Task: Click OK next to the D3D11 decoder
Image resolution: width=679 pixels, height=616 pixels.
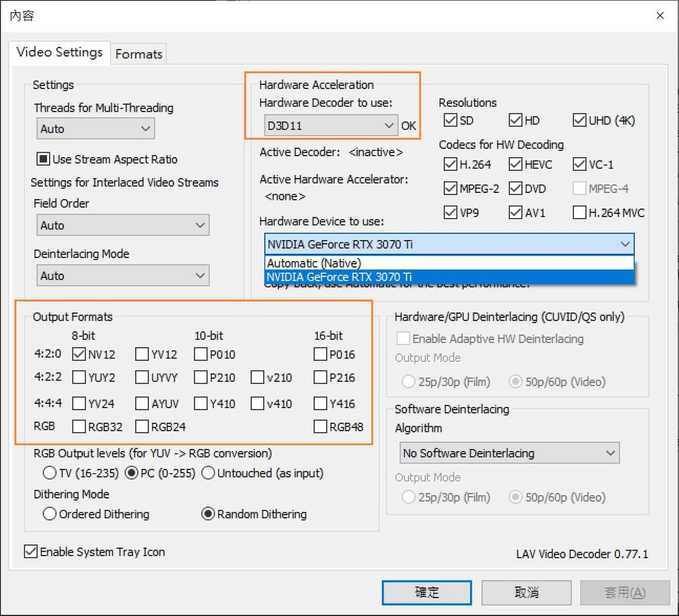Action: click(x=408, y=126)
